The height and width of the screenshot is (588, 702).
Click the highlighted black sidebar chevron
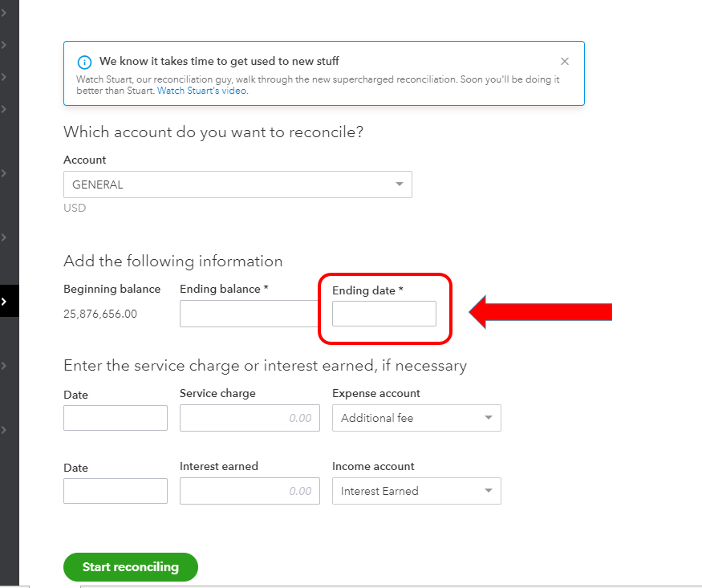pos(5,302)
